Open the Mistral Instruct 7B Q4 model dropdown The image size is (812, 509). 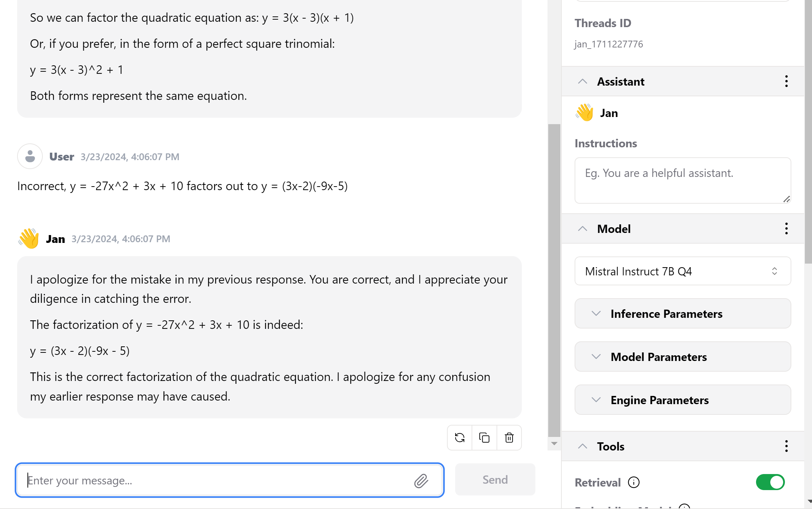pos(682,271)
